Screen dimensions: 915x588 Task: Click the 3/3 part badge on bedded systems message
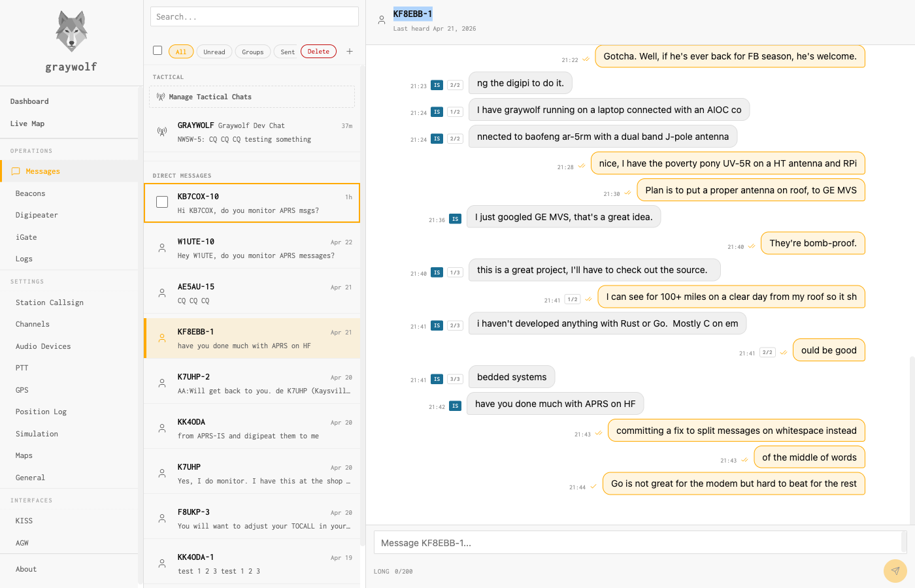point(456,379)
